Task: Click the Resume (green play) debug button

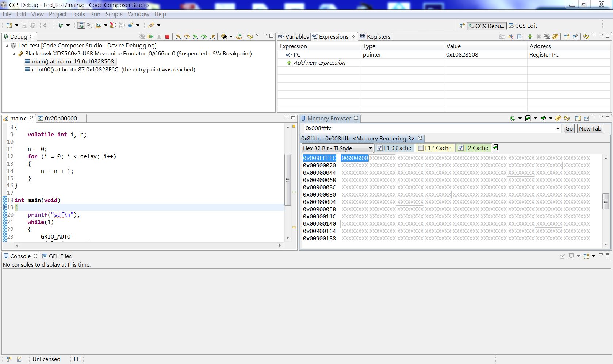Action: [x=150, y=36]
